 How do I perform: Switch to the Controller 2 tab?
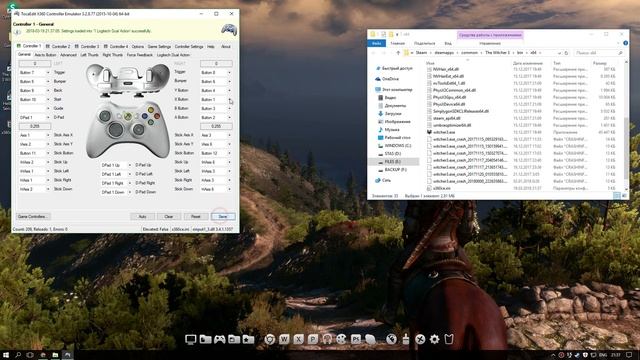(x=58, y=47)
